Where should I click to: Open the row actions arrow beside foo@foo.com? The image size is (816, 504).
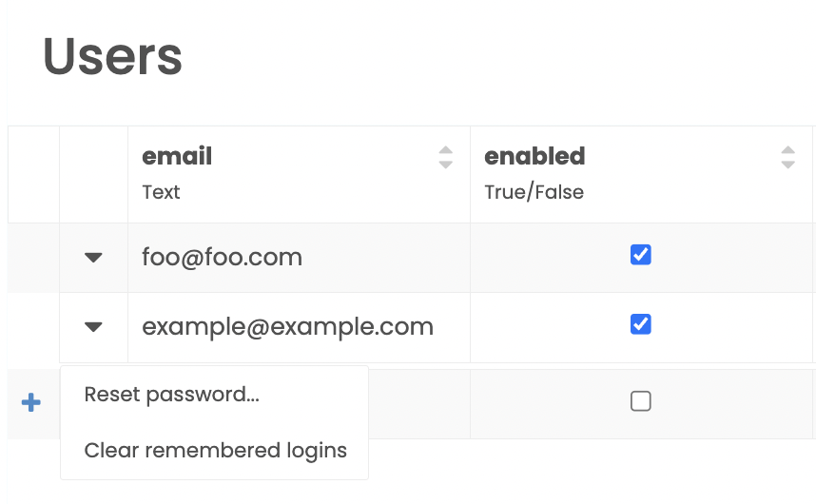(x=93, y=258)
